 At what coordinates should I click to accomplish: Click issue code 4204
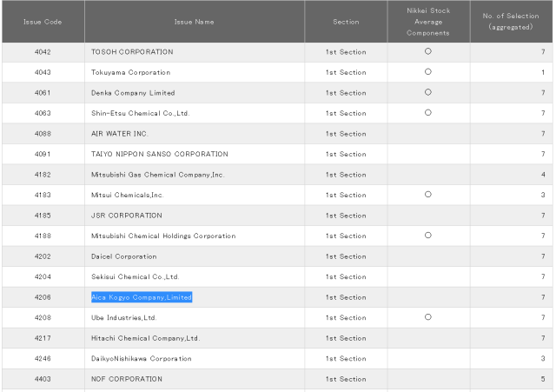tap(43, 276)
